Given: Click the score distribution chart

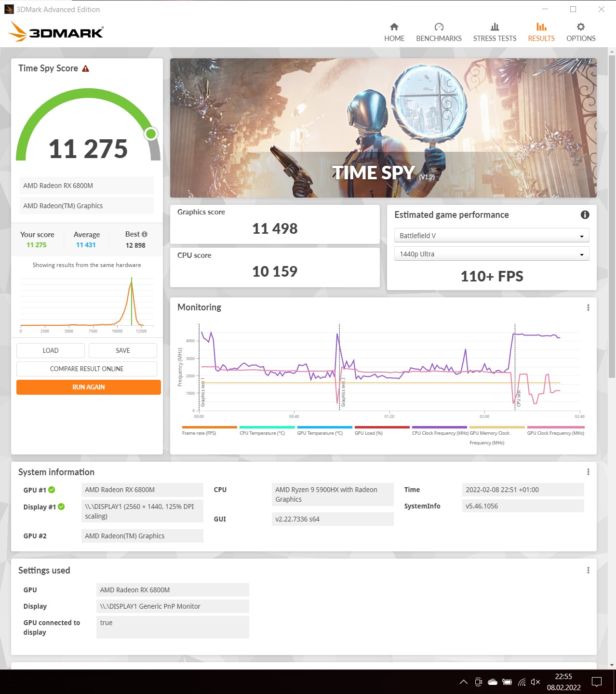Looking at the screenshot, I should click(x=87, y=304).
